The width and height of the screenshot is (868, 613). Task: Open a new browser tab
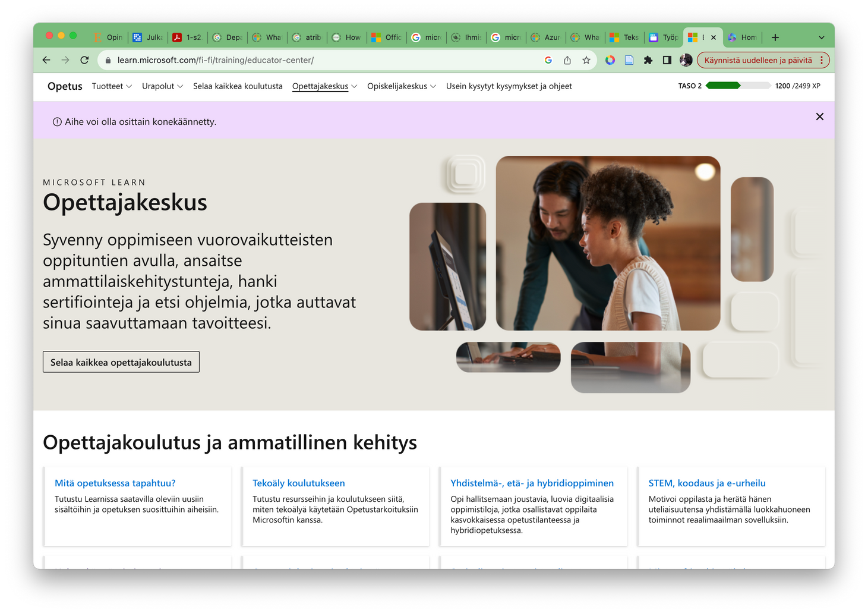pyautogui.click(x=775, y=37)
